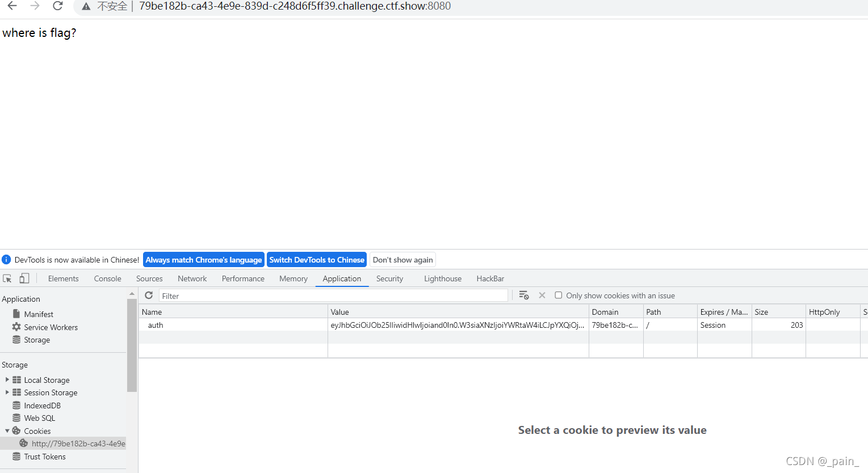Clear all cookies icon
The width and height of the screenshot is (868, 473).
(x=524, y=295)
